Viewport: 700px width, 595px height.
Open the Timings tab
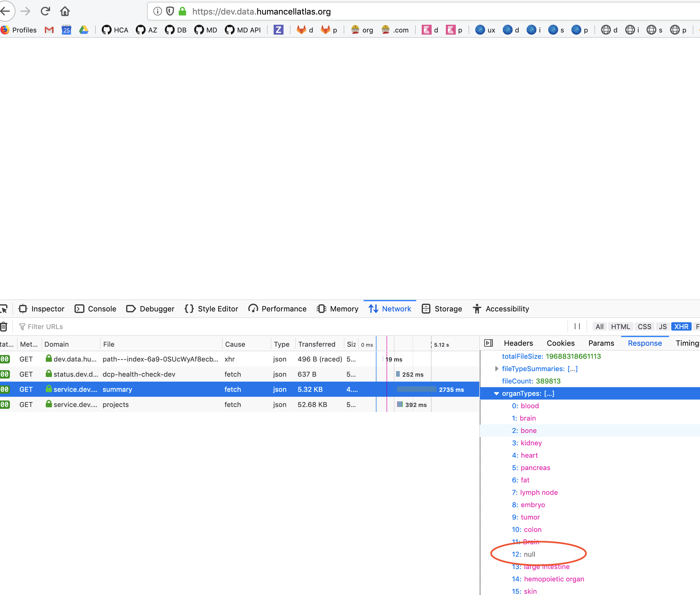click(x=687, y=343)
